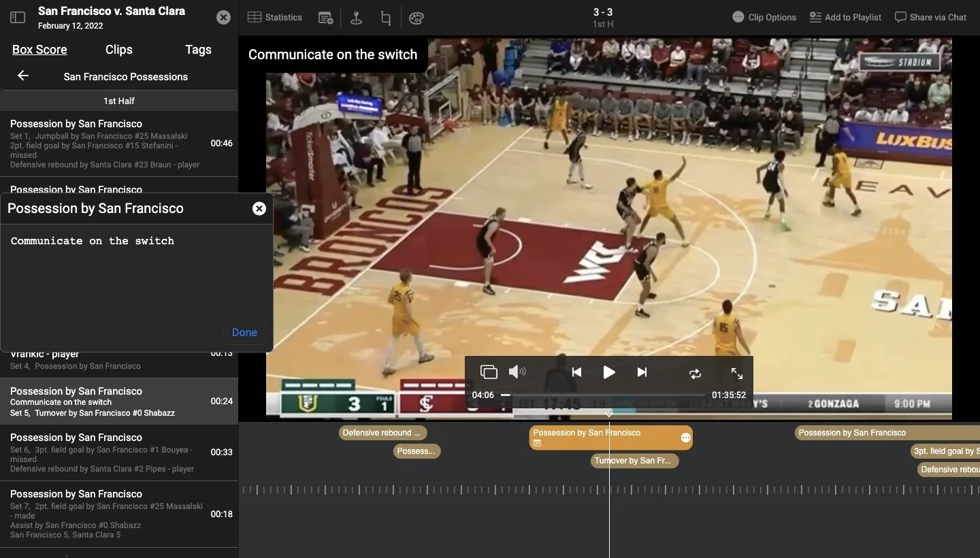Play the video
980x558 pixels.
click(609, 372)
